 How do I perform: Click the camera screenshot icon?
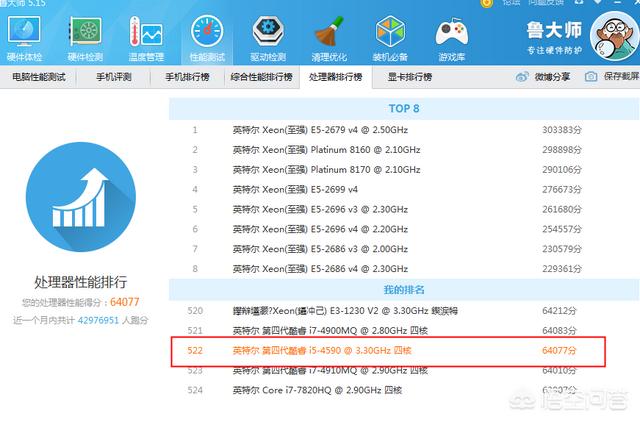point(591,77)
